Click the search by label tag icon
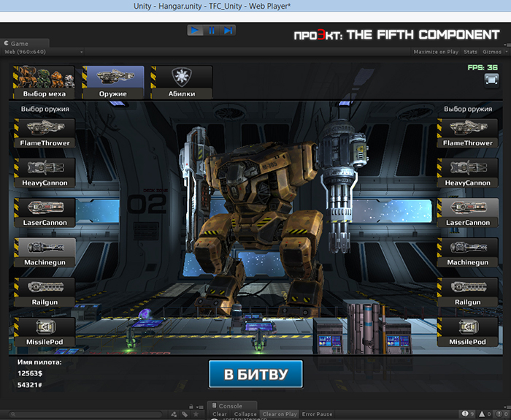Viewport: 511px width, 420px height. (x=185, y=414)
